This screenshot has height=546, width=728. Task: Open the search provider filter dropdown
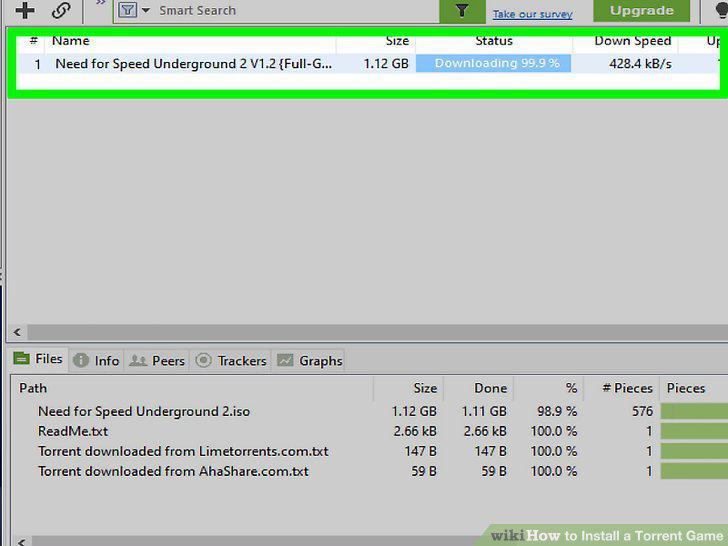click(134, 10)
